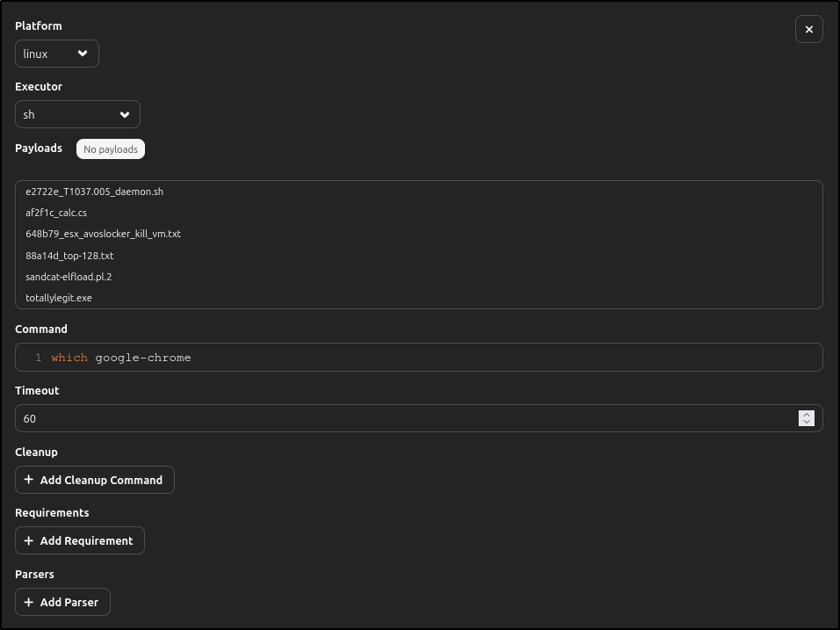840x630 pixels.
Task: Click Add Cleanup Command button
Action: pyautogui.click(x=95, y=480)
